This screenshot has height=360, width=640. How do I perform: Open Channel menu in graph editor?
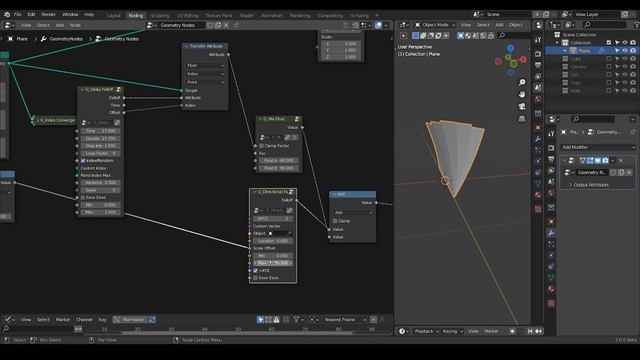point(84,320)
